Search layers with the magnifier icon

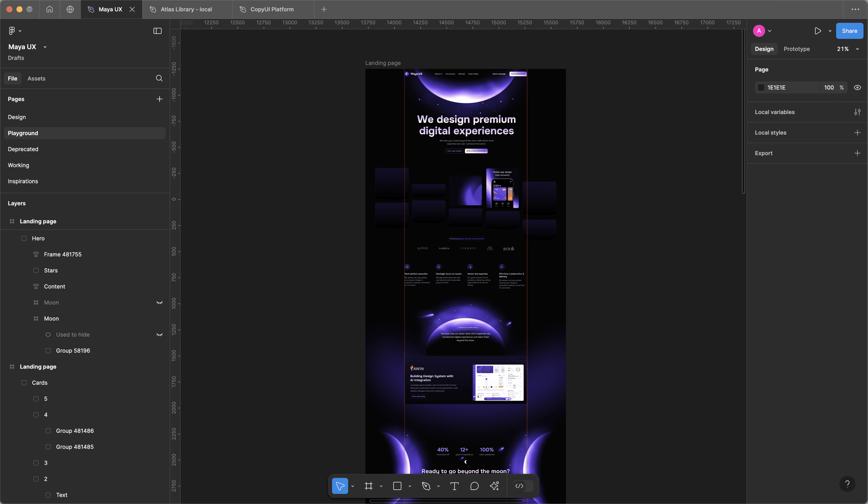click(159, 78)
